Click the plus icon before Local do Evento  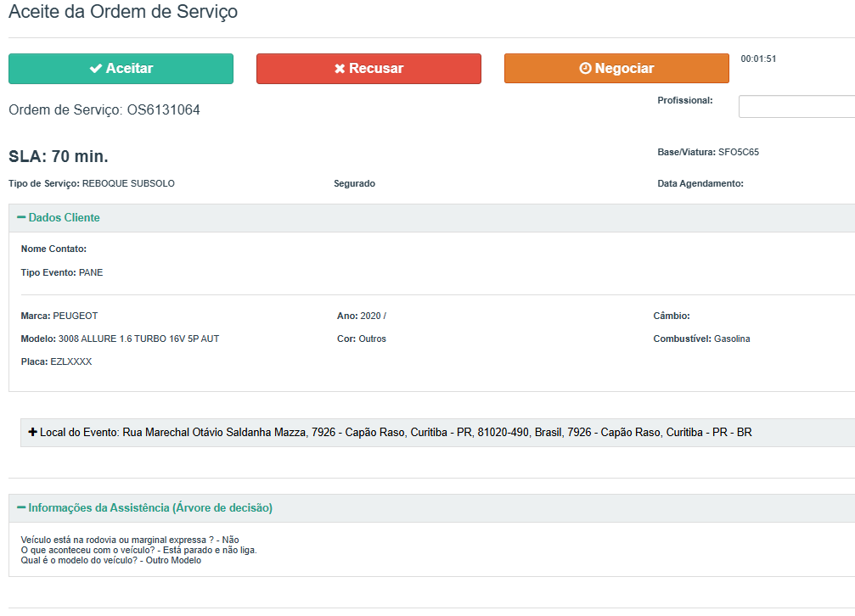[32, 432]
